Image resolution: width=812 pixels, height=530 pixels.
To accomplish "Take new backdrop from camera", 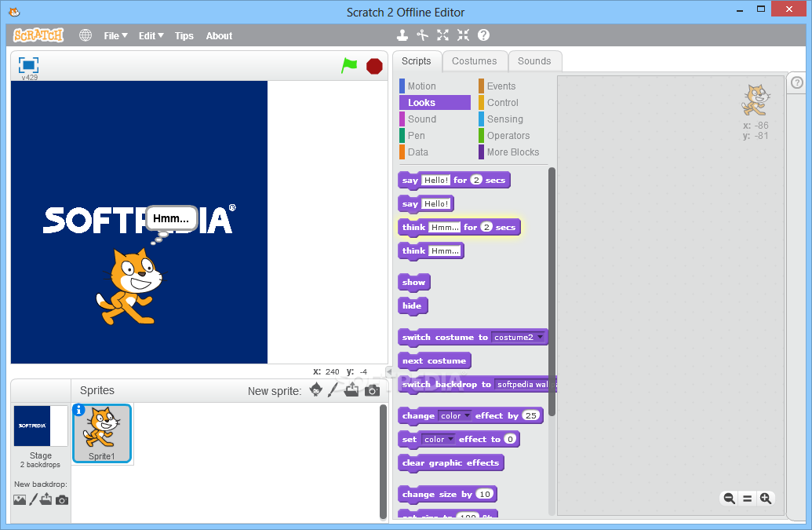I will 62,500.
